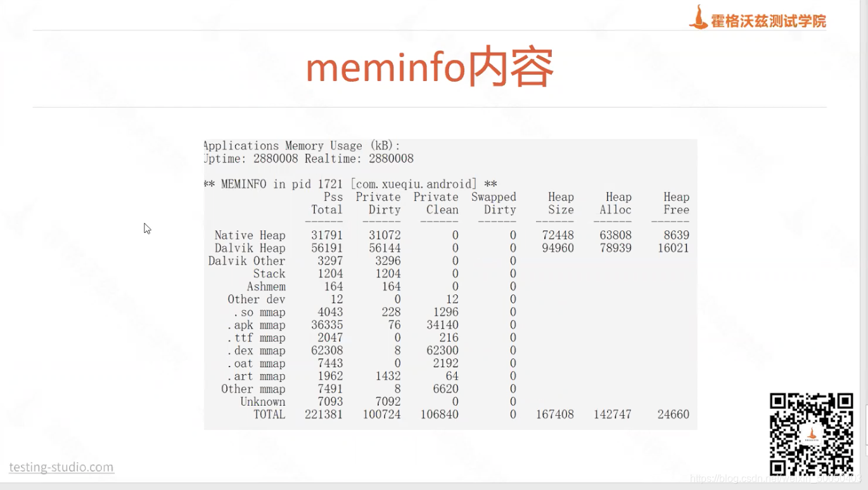
Task: Click .apk mmap Pss value 36335
Action: tap(327, 325)
